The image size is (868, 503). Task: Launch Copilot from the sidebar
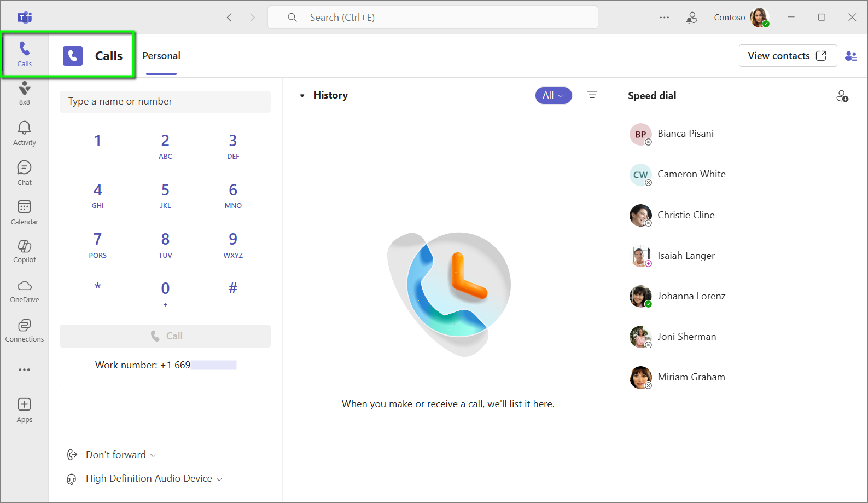pos(24,251)
